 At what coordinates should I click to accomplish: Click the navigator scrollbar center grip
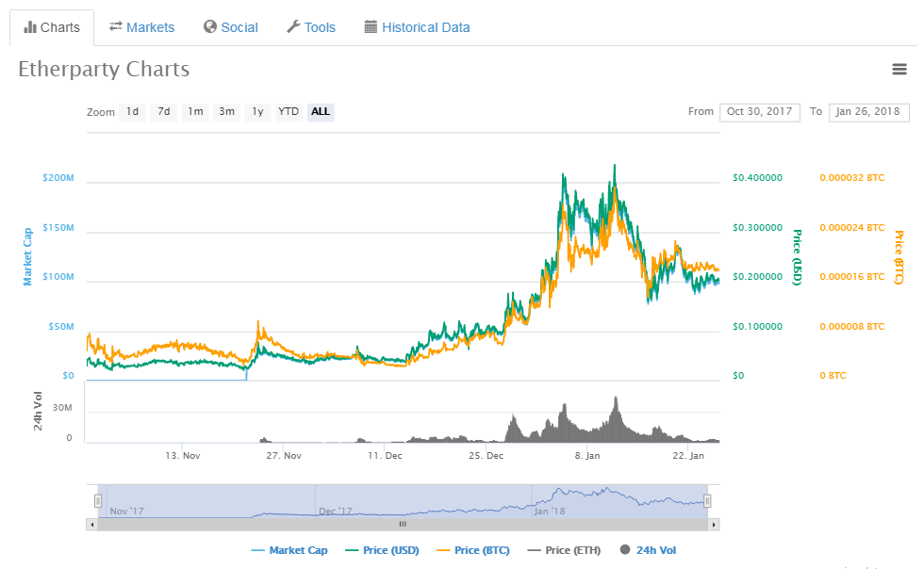click(403, 524)
